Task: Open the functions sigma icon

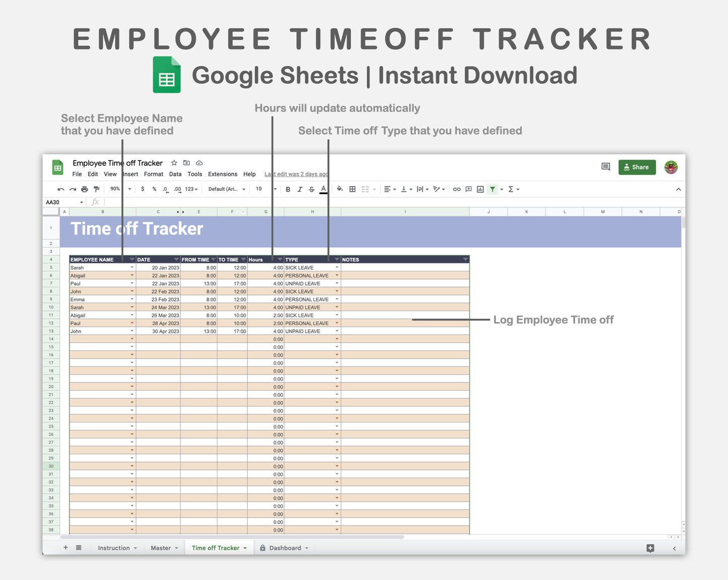Action: point(510,189)
